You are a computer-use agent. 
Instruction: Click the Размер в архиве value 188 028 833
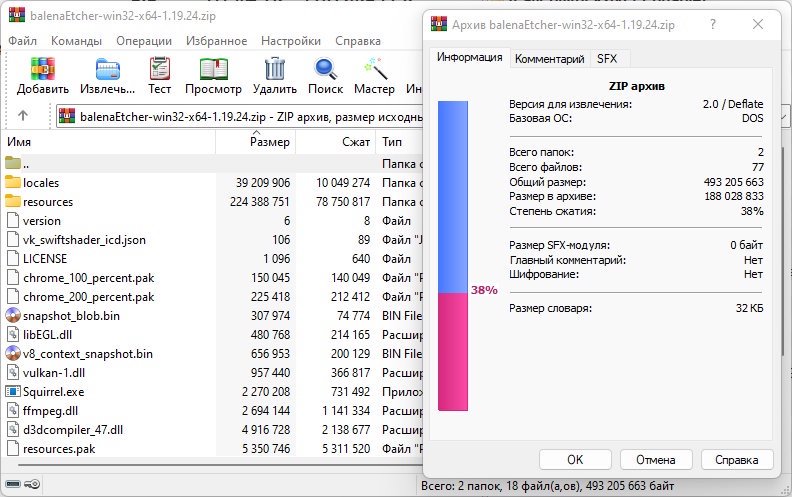point(734,196)
